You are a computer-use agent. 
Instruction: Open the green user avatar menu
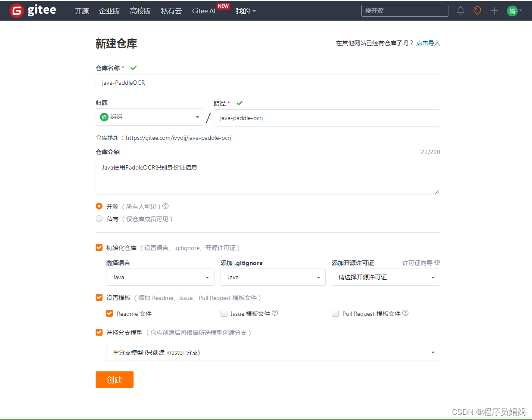(x=514, y=11)
